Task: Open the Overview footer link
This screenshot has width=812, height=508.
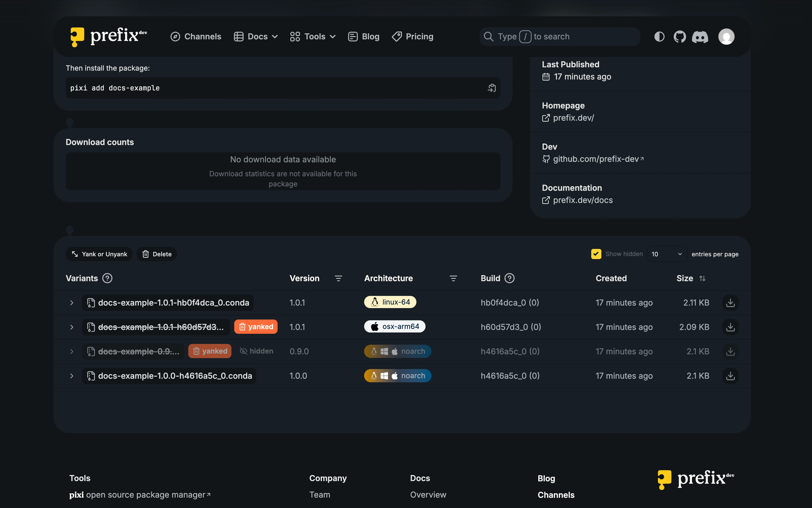Action: tap(428, 495)
